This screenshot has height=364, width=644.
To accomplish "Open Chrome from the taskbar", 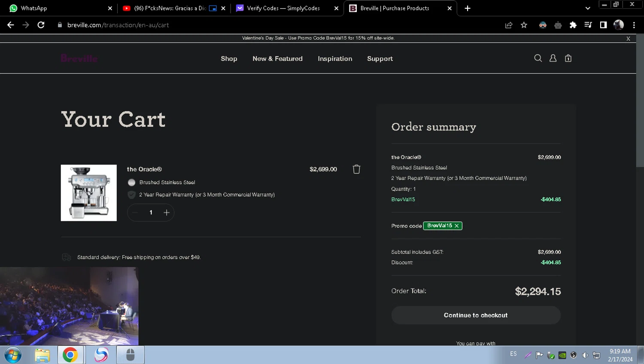I will tap(70, 355).
